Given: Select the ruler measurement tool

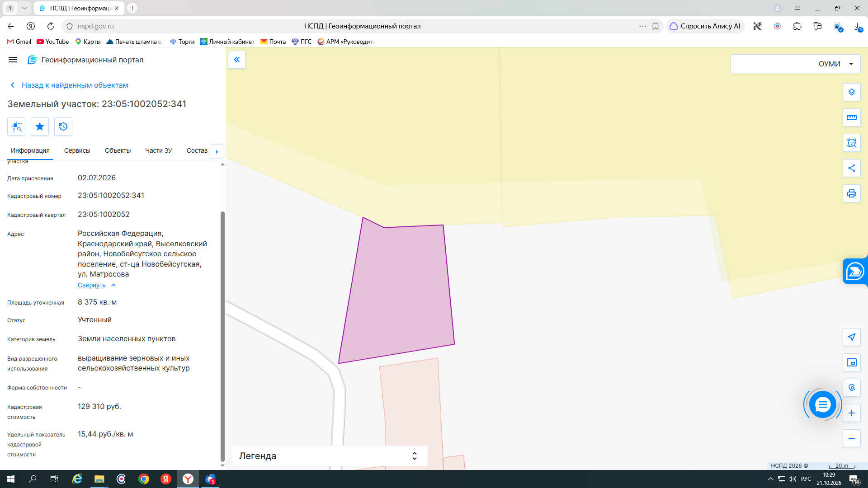Looking at the screenshot, I should coord(852,117).
